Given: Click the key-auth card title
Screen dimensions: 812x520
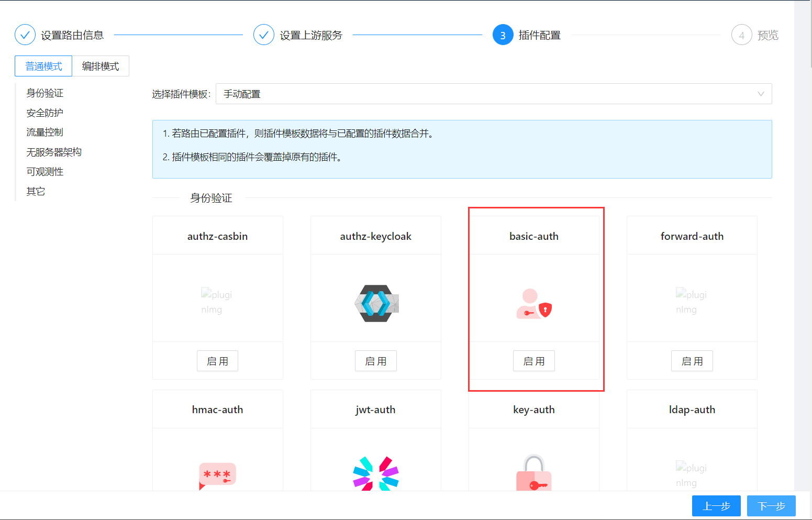Looking at the screenshot, I should (534, 410).
